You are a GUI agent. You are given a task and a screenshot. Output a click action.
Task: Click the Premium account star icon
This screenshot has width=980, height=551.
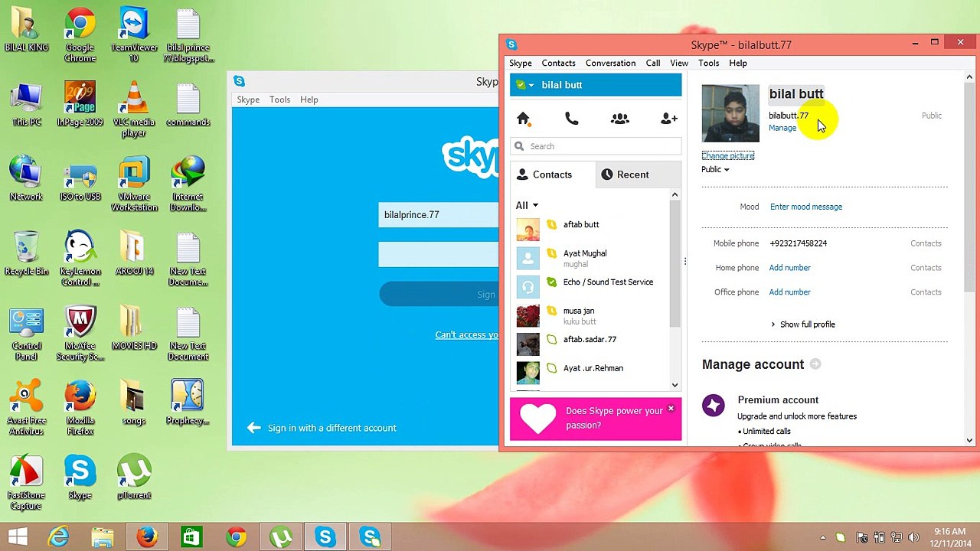point(714,406)
